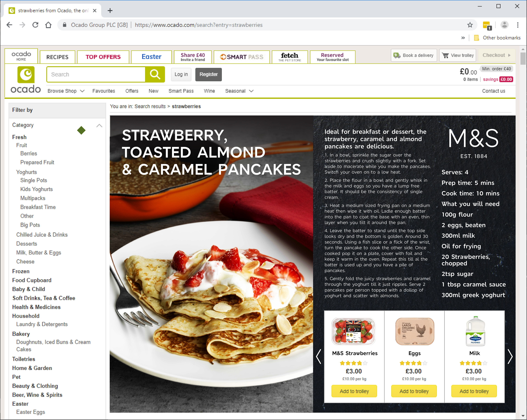Click the green magnifier search icon
The height and width of the screenshot is (420, 527).
155,74
